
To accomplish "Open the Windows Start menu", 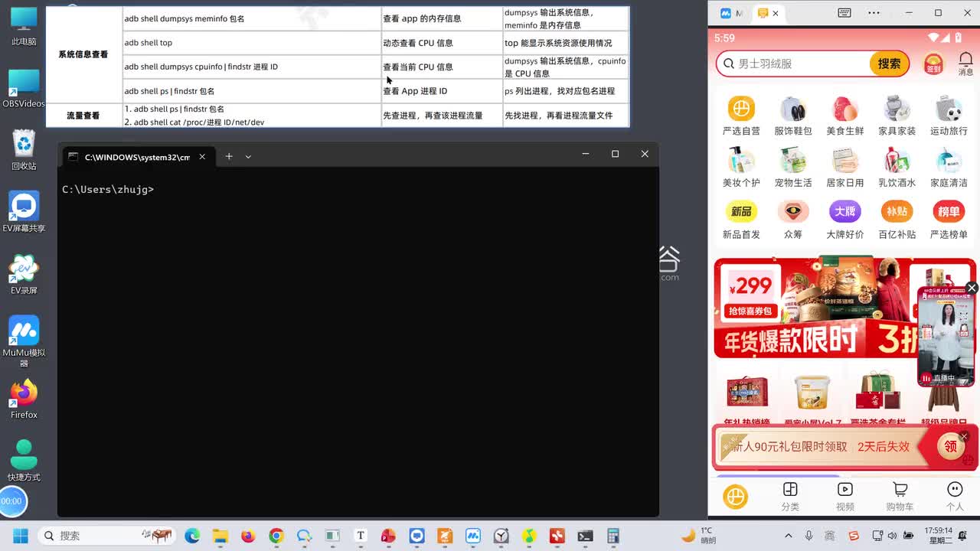I will (20, 536).
